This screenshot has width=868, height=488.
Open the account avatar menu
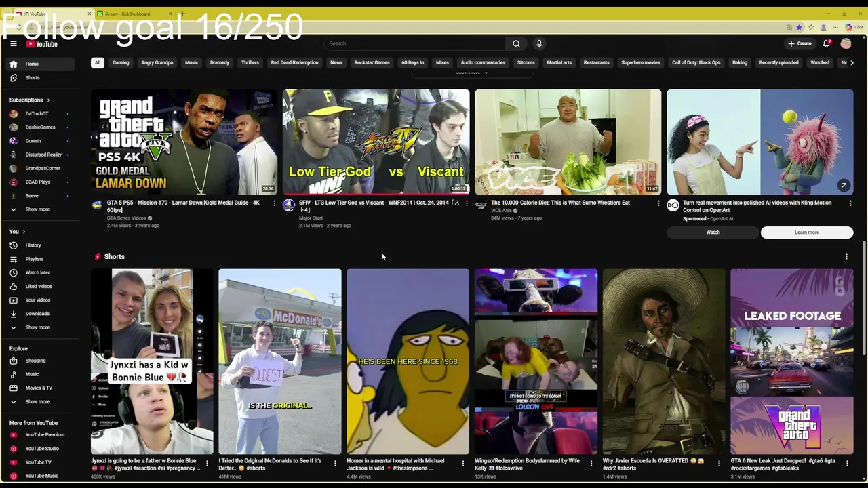[846, 43]
